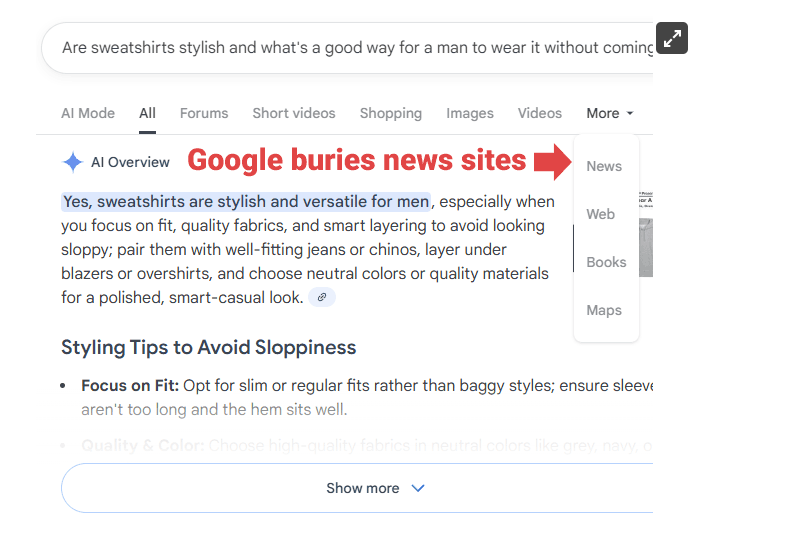Switch to the Forums tab

click(x=204, y=114)
